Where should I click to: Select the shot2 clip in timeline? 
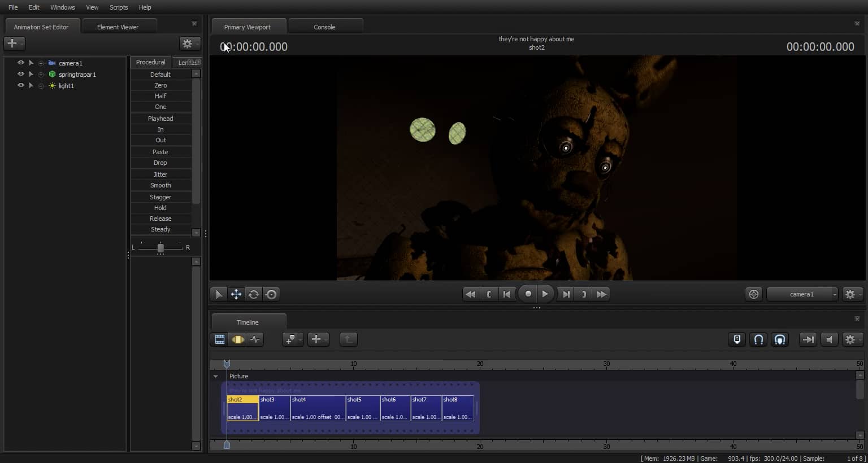pyautogui.click(x=242, y=408)
